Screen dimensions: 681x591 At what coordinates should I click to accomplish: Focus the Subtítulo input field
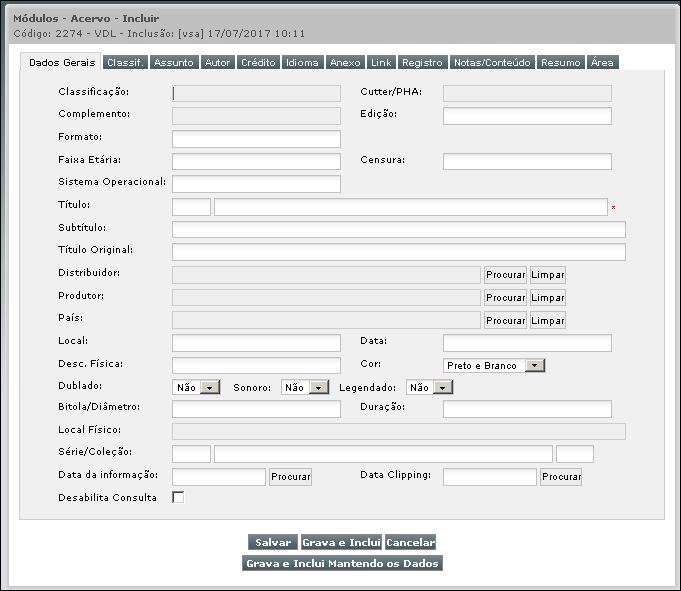coord(399,229)
